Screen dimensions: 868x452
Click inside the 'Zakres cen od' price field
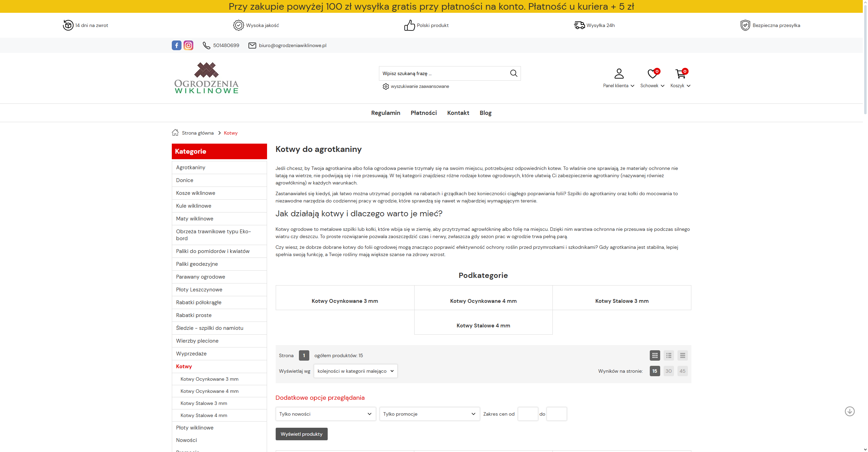click(x=528, y=414)
